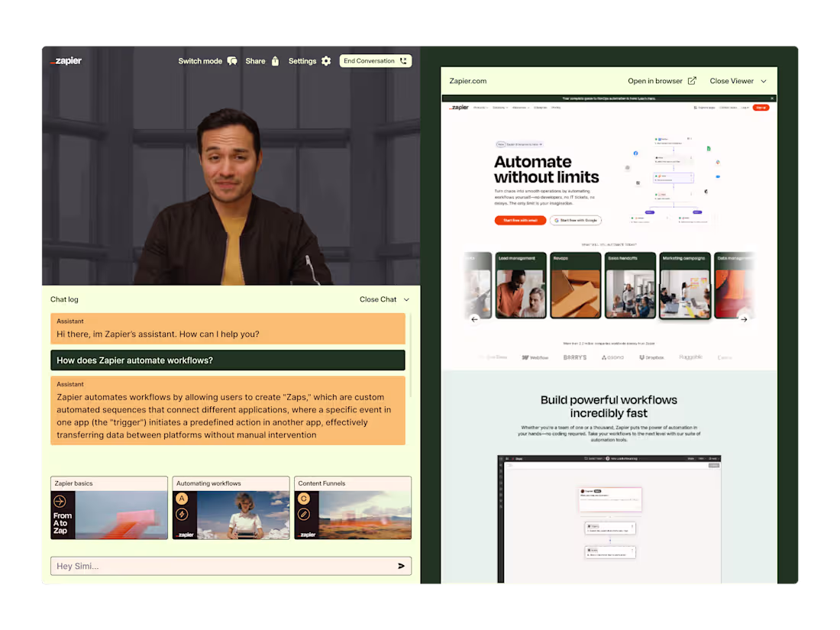Viewport: 840px width, 630px height.
Task: Click the Share label
Action: click(255, 61)
